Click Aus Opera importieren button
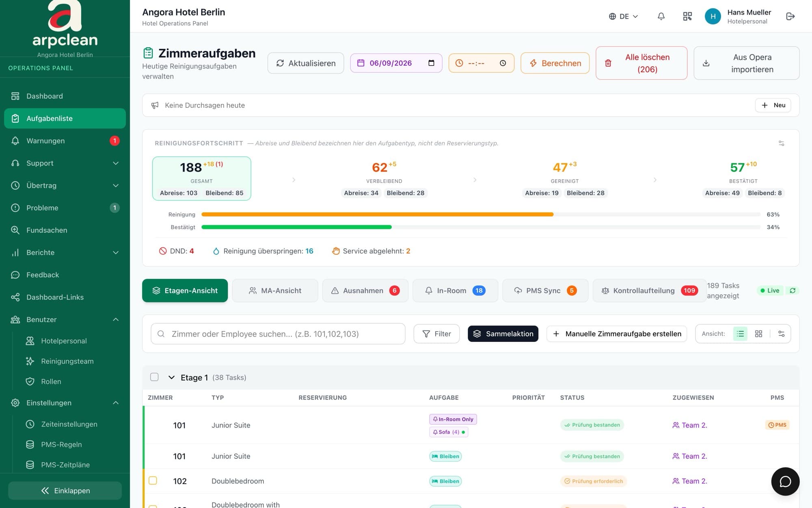This screenshot has width=812, height=508. 746,63
